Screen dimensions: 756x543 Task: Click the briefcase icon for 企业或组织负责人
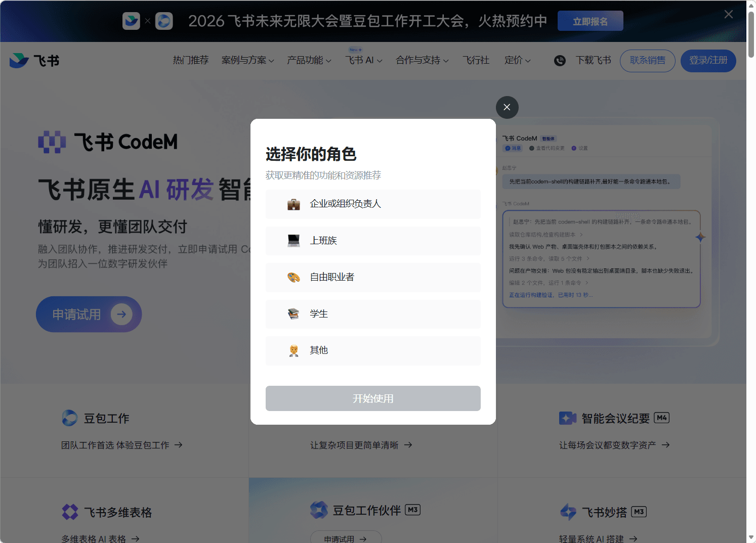[294, 204]
